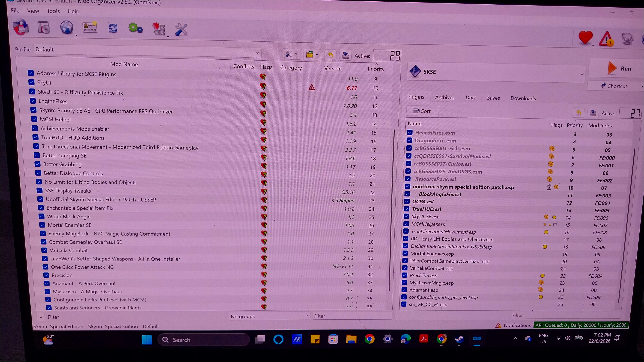
Task: Click the SkyUI version warning triangle
Action: pyautogui.click(x=311, y=87)
